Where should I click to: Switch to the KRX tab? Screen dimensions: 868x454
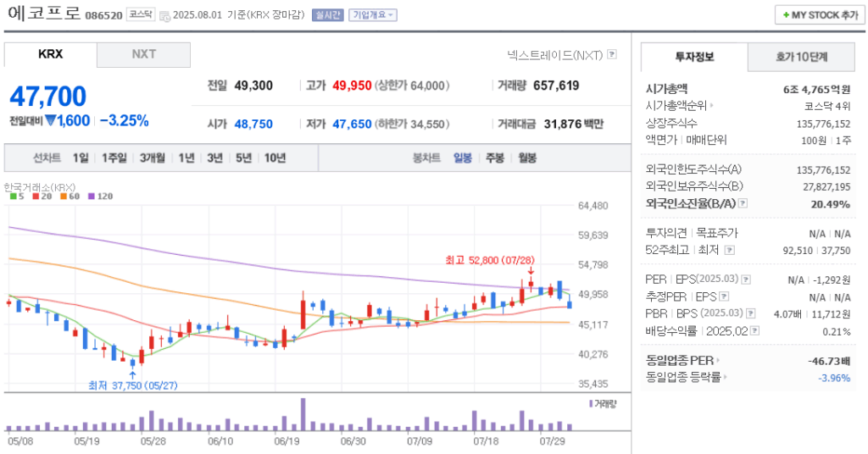tap(50, 54)
